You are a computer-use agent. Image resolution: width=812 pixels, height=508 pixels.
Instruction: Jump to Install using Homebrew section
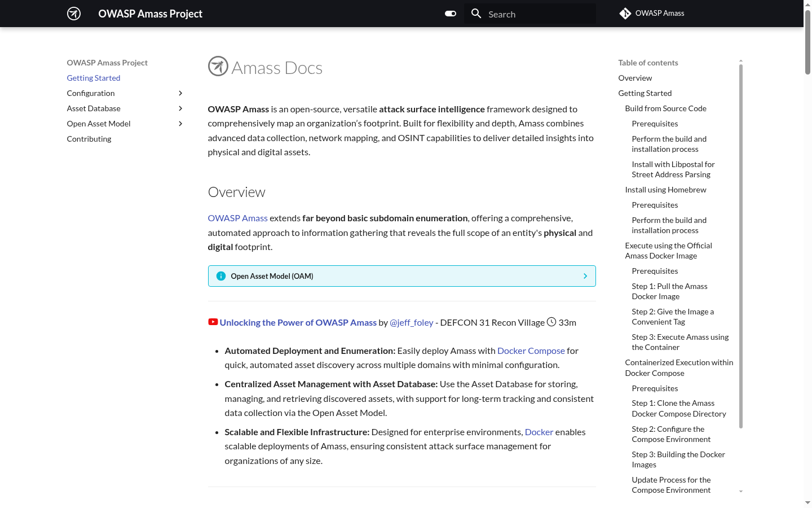point(666,190)
